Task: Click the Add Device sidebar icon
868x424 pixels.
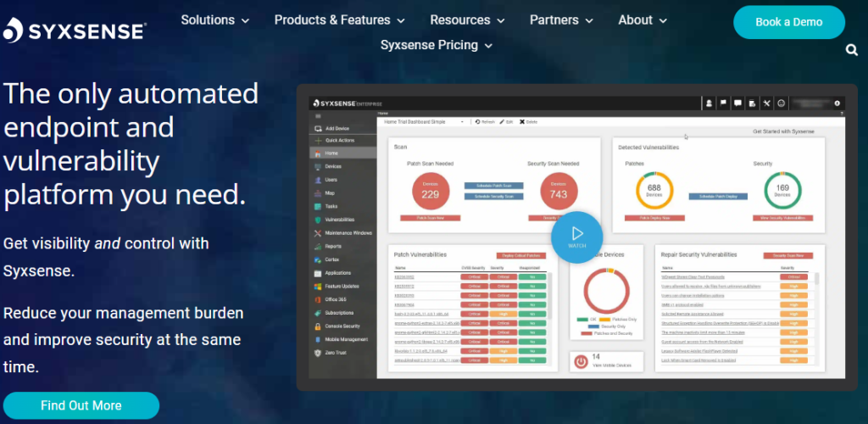Action: [317, 128]
